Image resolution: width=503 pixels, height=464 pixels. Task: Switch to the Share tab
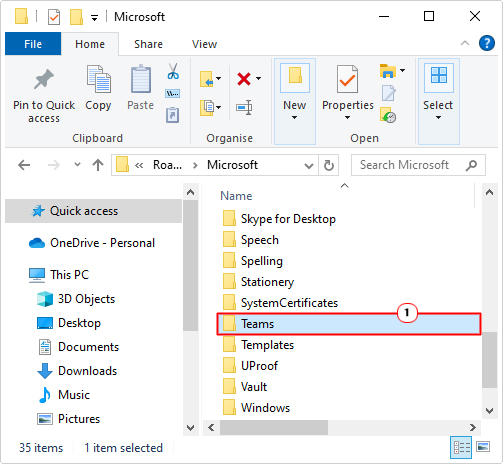click(148, 44)
